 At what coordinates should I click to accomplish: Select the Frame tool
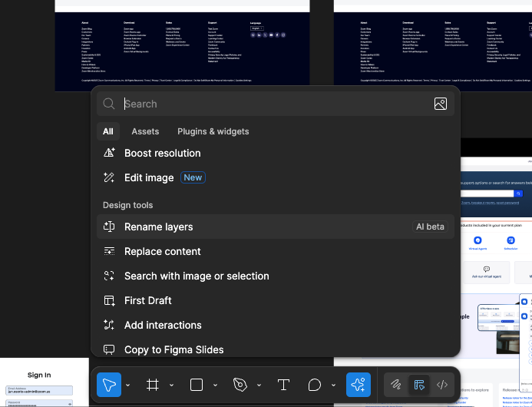coord(152,385)
